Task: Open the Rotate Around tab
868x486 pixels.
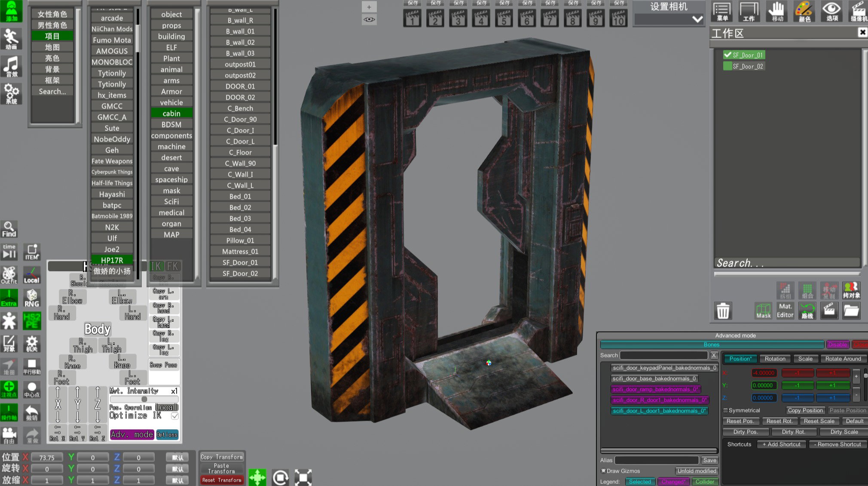Action: tap(843, 359)
